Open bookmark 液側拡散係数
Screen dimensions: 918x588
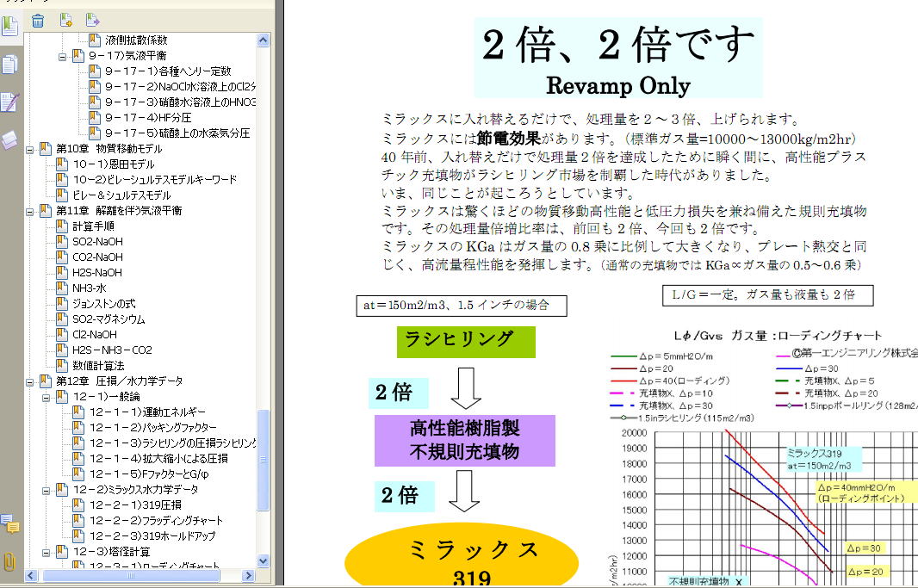136,40
